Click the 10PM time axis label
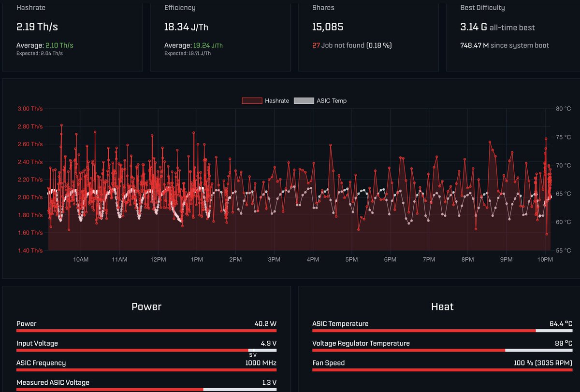 [545, 260]
